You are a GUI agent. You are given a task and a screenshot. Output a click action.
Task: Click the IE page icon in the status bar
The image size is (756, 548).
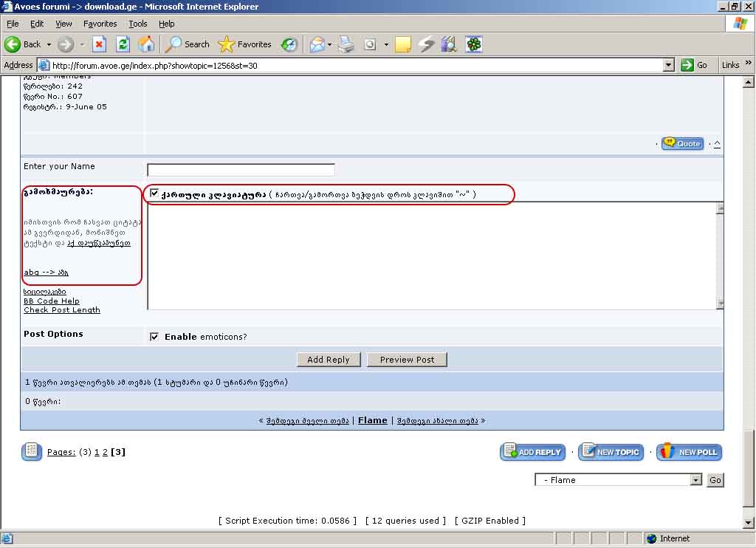coord(7,538)
